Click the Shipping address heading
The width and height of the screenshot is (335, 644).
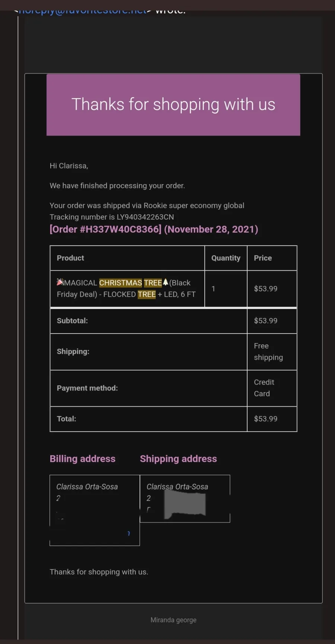(x=178, y=459)
